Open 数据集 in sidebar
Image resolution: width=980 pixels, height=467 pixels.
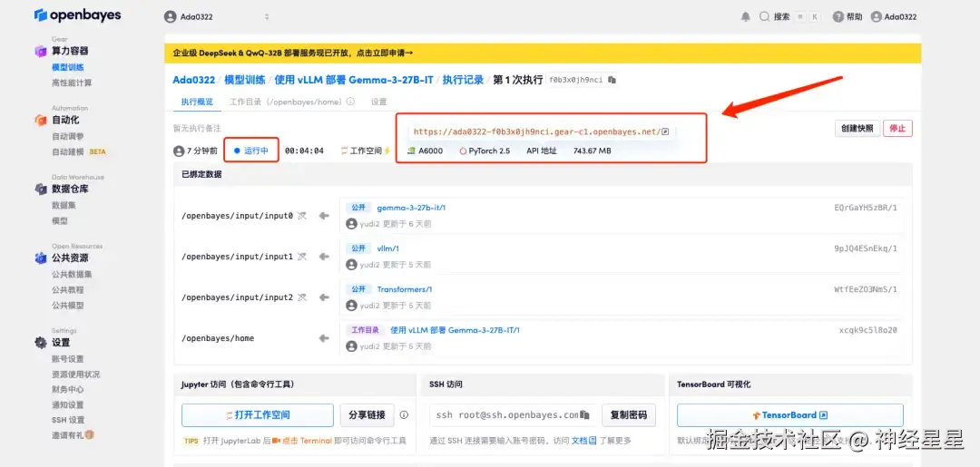[x=64, y=205]
